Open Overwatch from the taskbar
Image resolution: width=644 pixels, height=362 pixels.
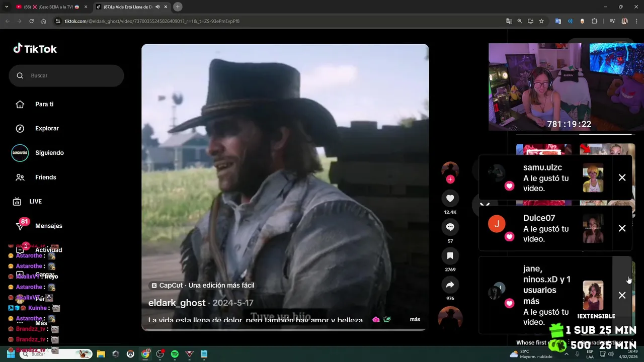pyautogui.click(x=130, y=354)
